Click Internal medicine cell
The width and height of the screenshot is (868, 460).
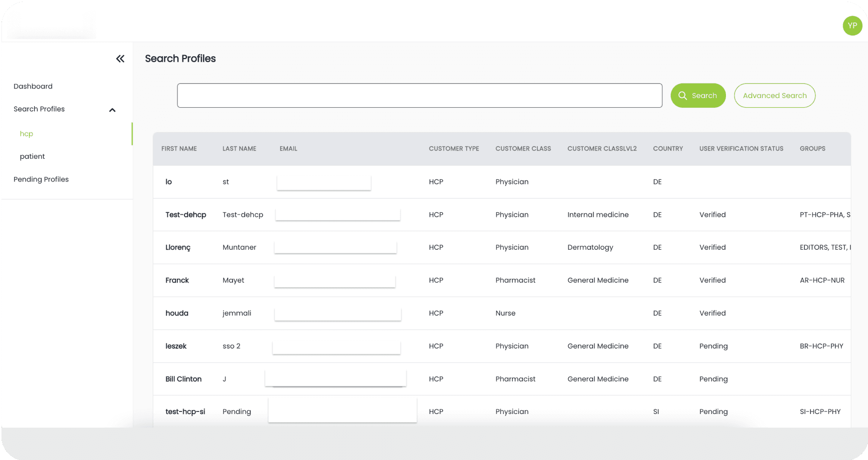pyautogui.click(x=598, y=215)
